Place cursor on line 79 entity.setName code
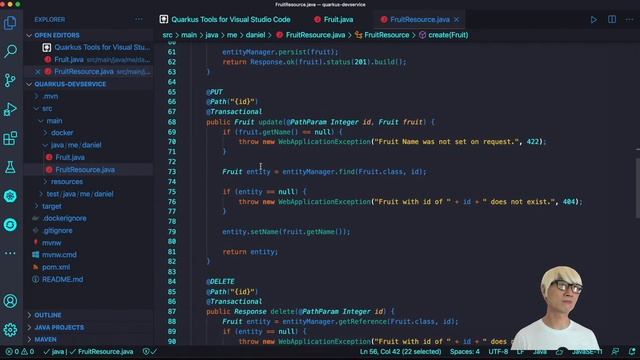640x360 pixels. click(x=286, y=232)
